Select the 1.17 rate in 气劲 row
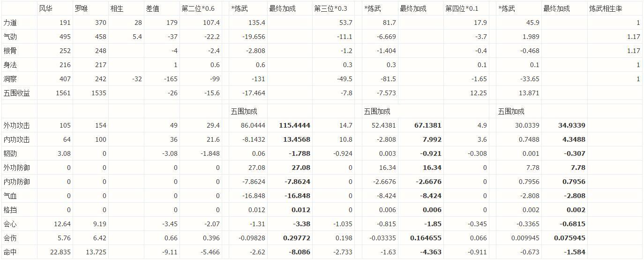Image resolution: width=644 pixels, height=260 pixels. [633, 37]
